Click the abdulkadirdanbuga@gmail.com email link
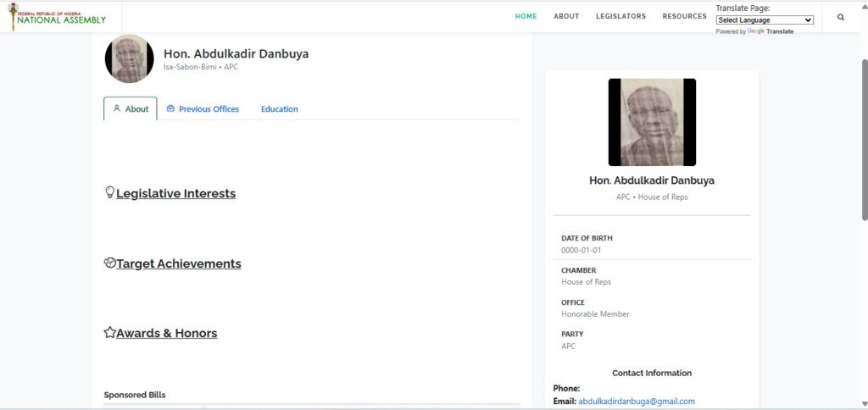 coord(636,401)
